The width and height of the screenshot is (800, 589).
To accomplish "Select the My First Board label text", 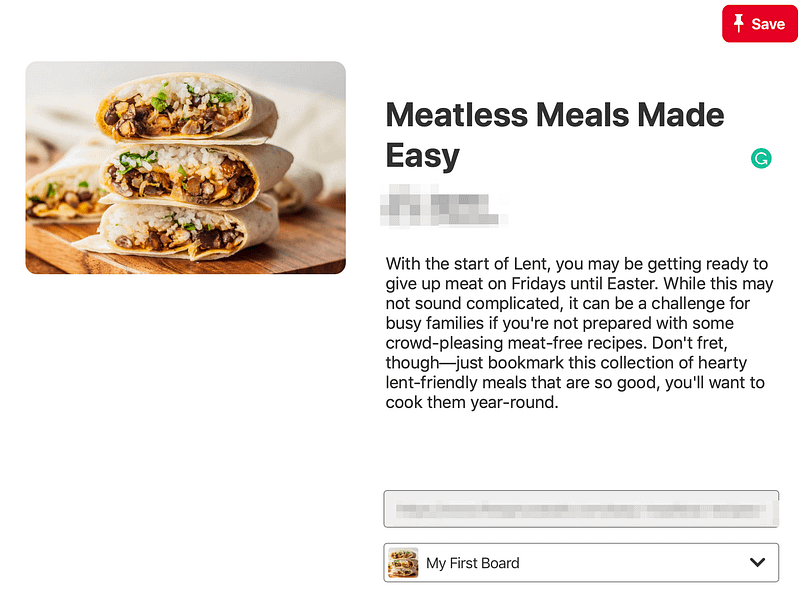I will coord(472,563).
